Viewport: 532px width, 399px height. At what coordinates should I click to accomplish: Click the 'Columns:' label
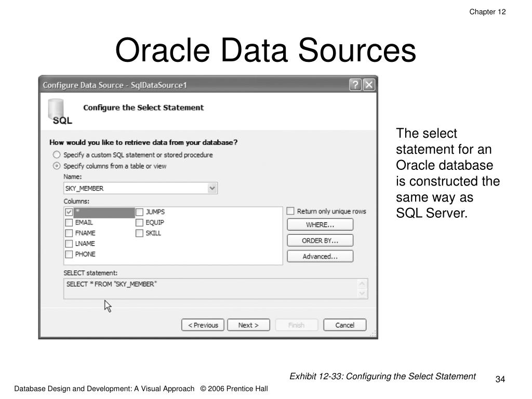click(76, 201)
